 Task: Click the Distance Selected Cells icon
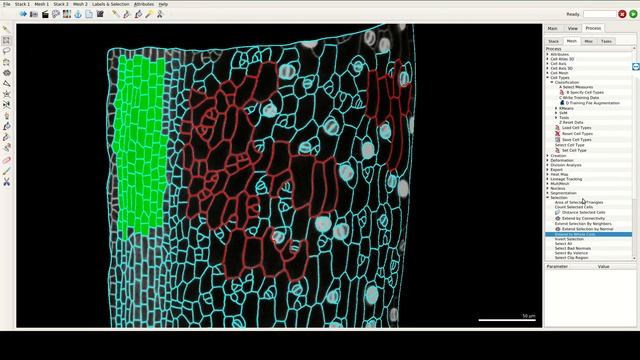tap(558, 212)
